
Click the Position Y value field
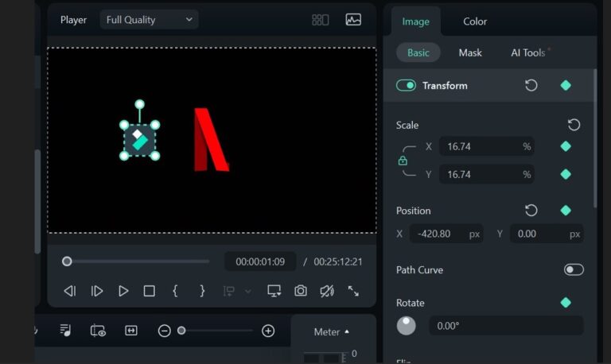[x=547, y=234]
